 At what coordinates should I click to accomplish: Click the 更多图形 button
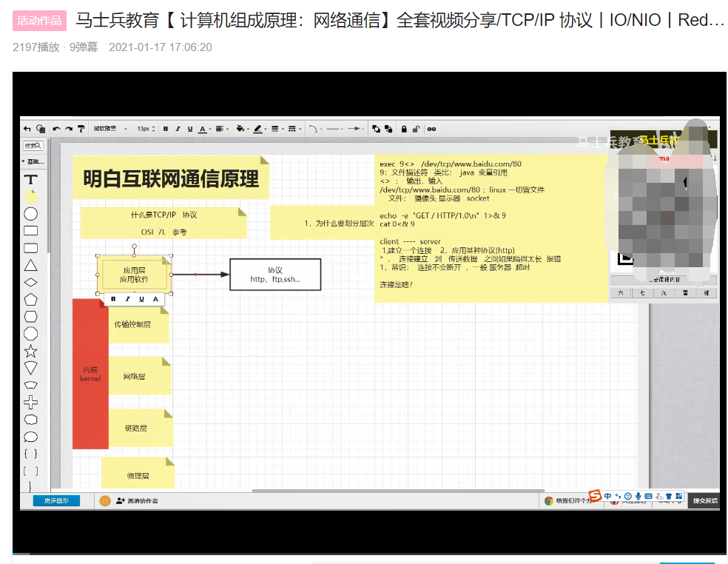coord(56,501)
